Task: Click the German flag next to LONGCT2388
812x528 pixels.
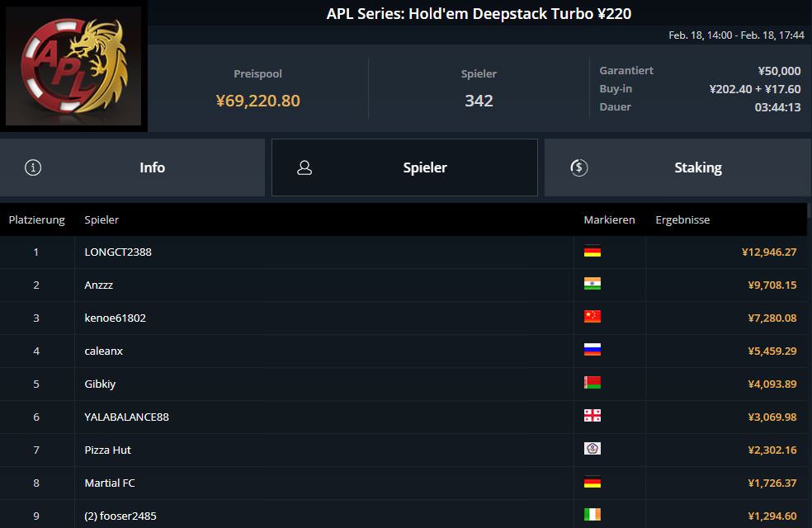Action: pyautogui.click(x=592, y=252)
